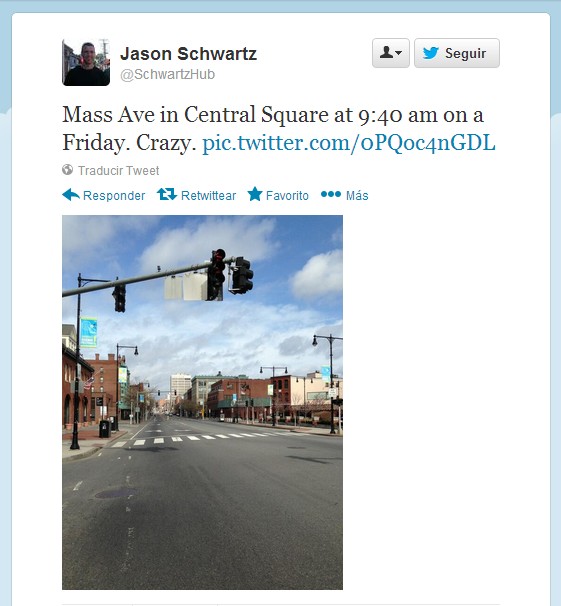Viewport: 561px width, 606px height.
Task: Click the Retwittear text label
Action: pyautogui.click(x=208, y=196)
